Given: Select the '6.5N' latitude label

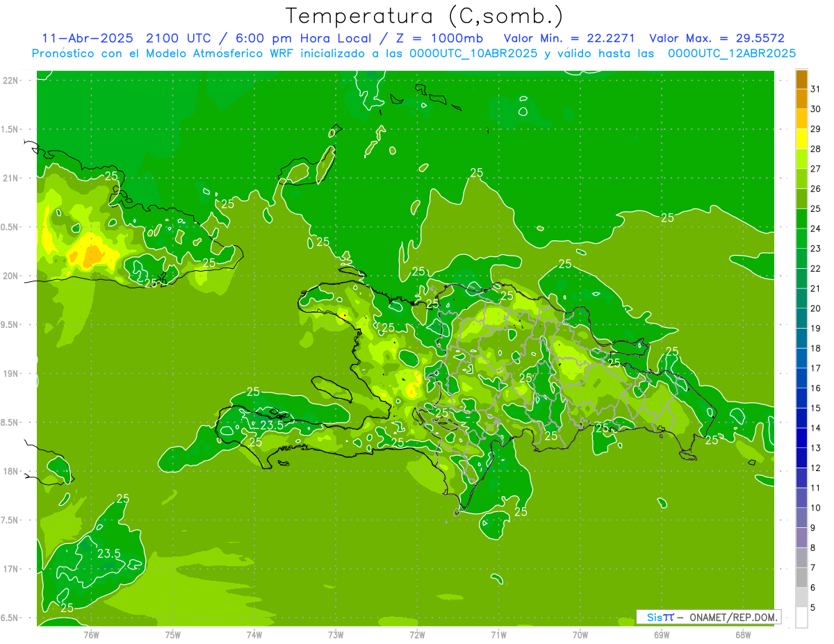Looking at the screenshot, I should (x=10, y=618).
